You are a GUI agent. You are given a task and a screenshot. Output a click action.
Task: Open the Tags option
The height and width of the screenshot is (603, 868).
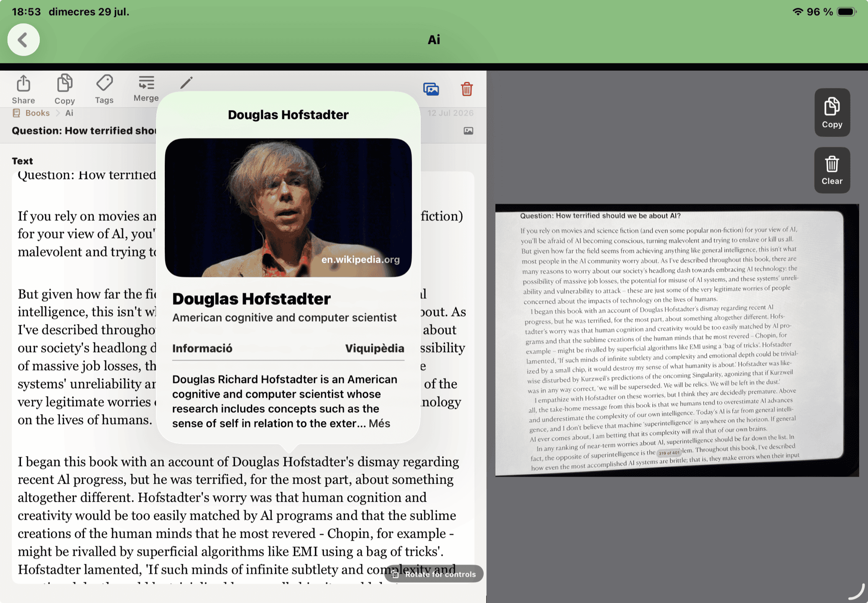pos(104,89)
